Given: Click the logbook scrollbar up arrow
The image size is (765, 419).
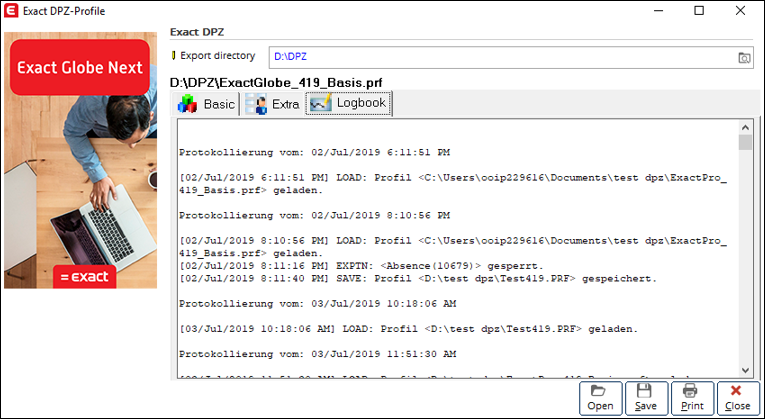Looking at the screenshot, I should coord(745,128).
